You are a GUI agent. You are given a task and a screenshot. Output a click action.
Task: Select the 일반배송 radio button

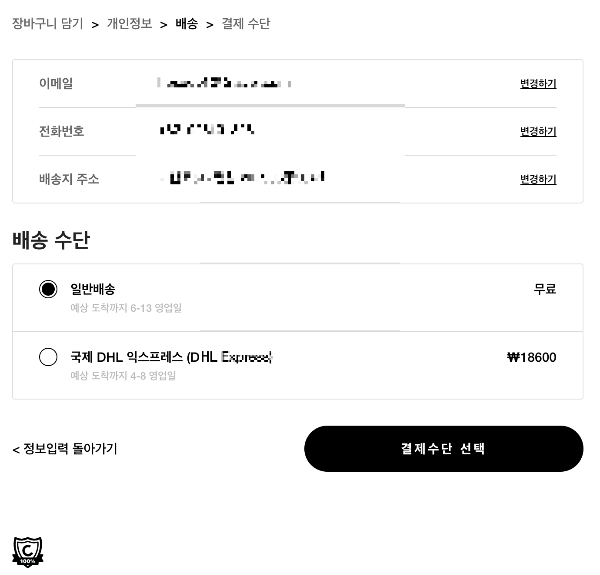[x=48, y=289]
